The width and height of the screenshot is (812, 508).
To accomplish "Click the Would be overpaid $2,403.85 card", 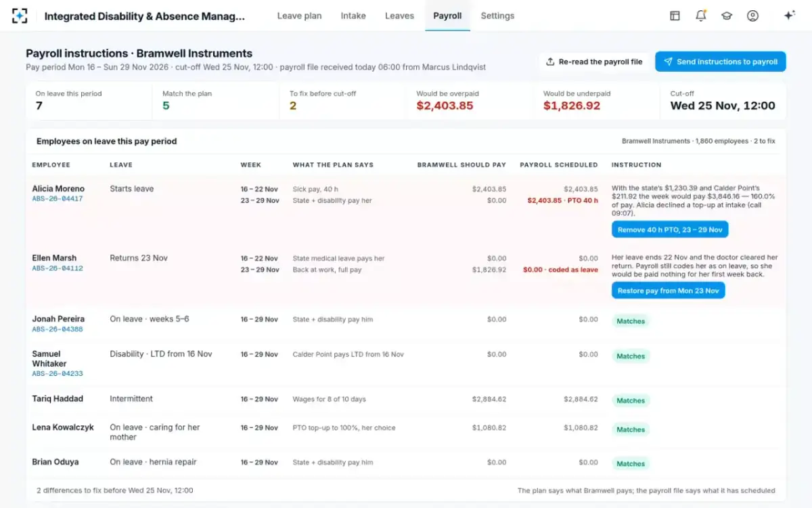I will coord(470,101).
